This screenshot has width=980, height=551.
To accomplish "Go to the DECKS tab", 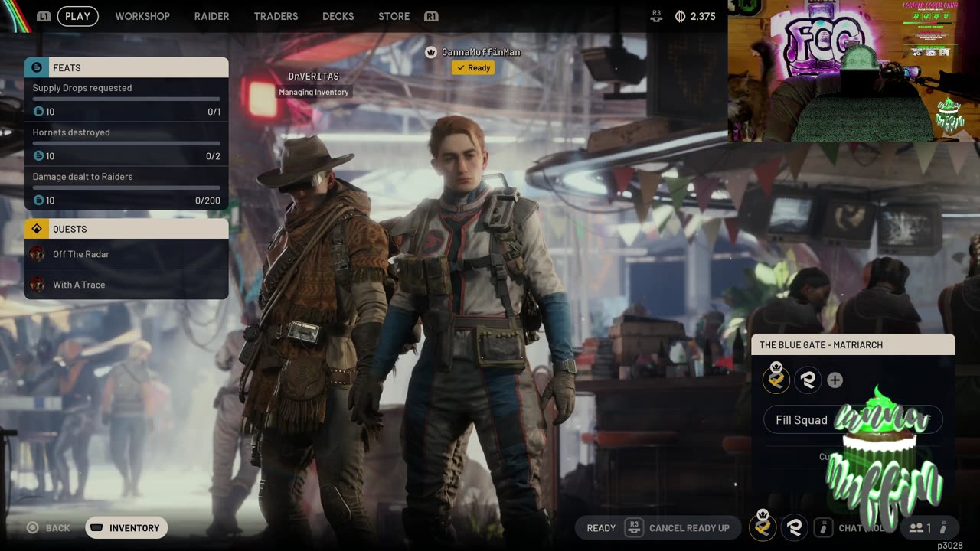I will tap(338, 16).
